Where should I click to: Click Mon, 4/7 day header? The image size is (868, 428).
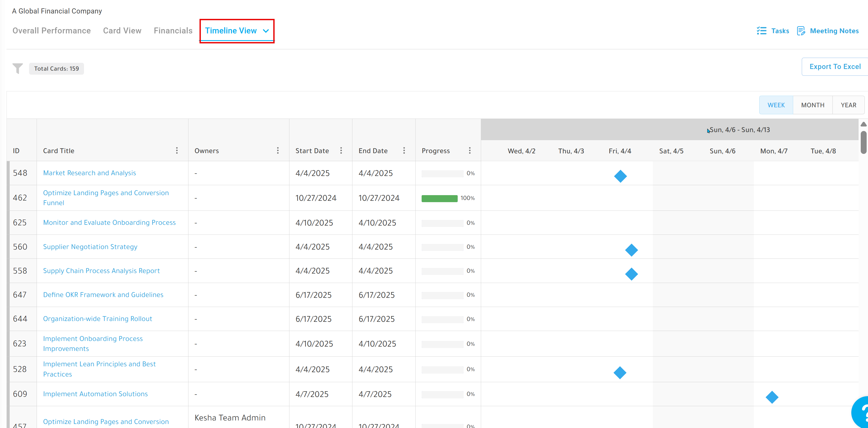pos(774,151)
